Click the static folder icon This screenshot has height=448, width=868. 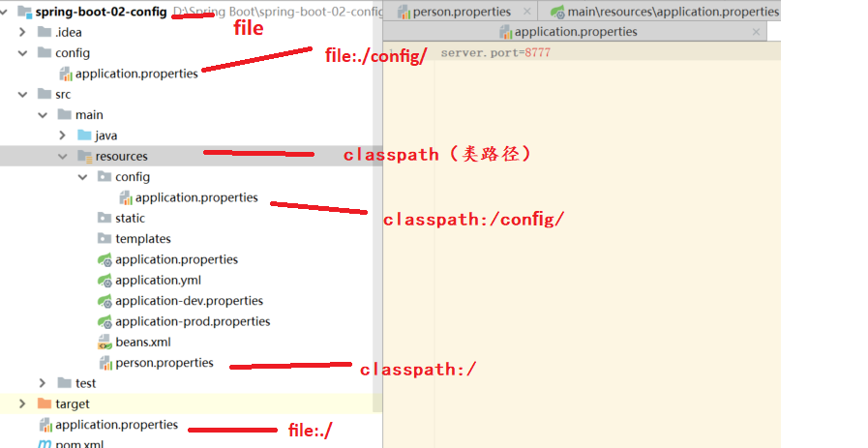[x=105, y=218]
